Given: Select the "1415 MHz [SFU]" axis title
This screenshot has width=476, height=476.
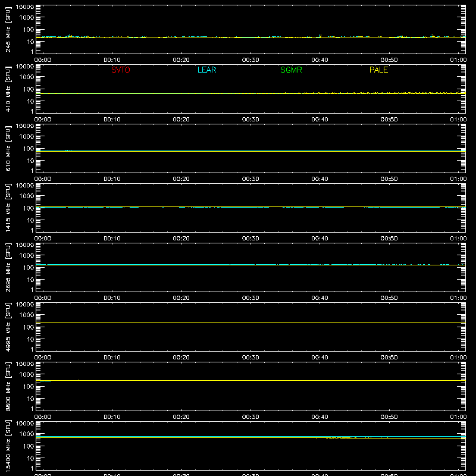Looking at the screenshot, I should (8, 208).
